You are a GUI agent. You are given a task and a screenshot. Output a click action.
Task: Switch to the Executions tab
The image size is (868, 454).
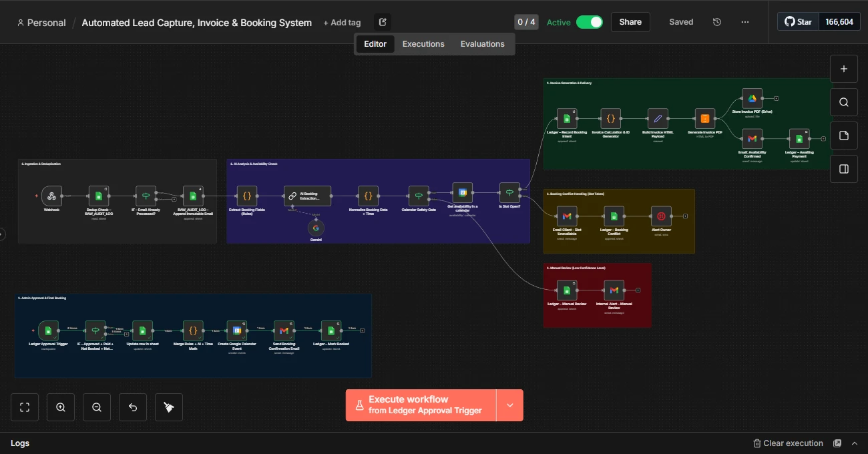(423, 43)
